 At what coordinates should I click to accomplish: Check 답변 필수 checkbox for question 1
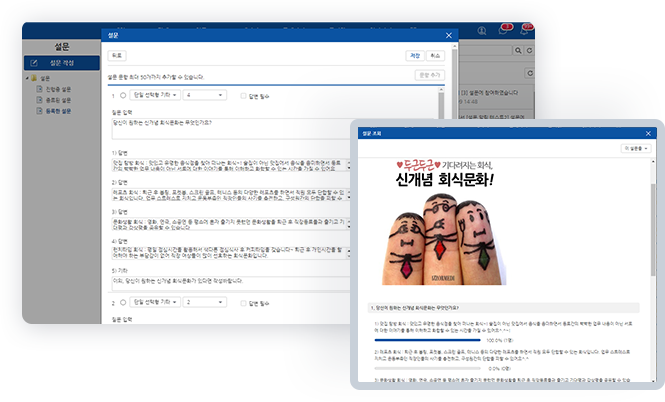click(x=243, y=96)
